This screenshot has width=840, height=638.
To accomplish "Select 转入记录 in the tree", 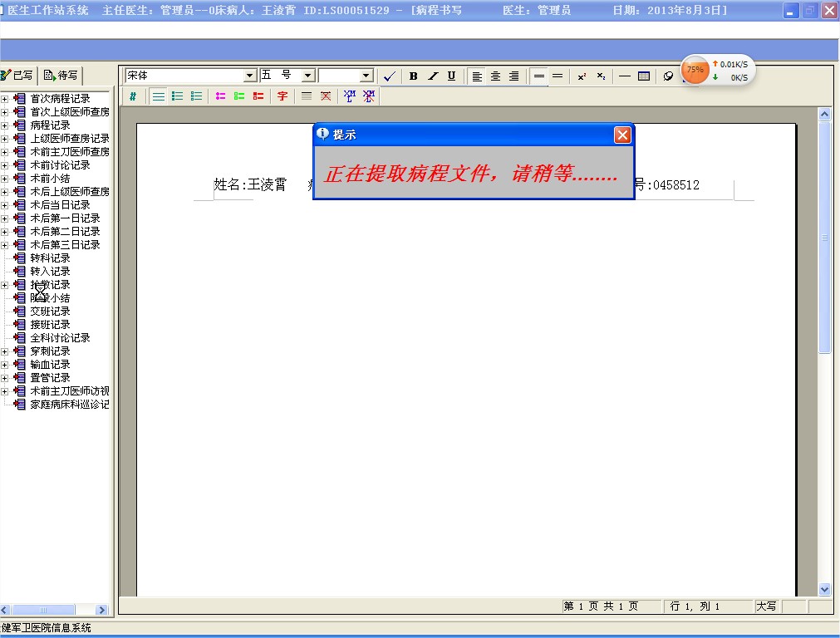I will (x=50, y=272).
